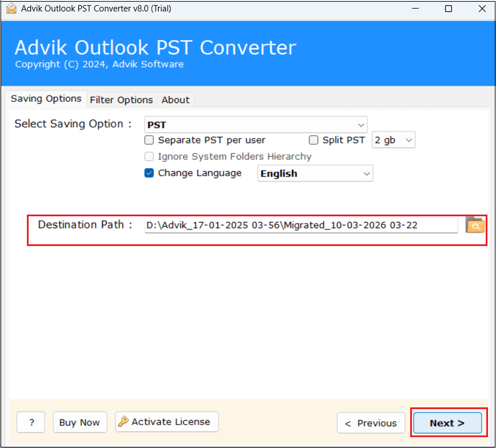The width and height of the screenshot is (496, 448).
Task: Click the key icon on Activate License
Action: 122,422
